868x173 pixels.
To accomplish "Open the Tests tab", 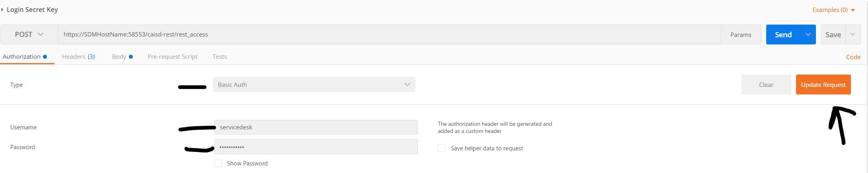I will point(219,57).
